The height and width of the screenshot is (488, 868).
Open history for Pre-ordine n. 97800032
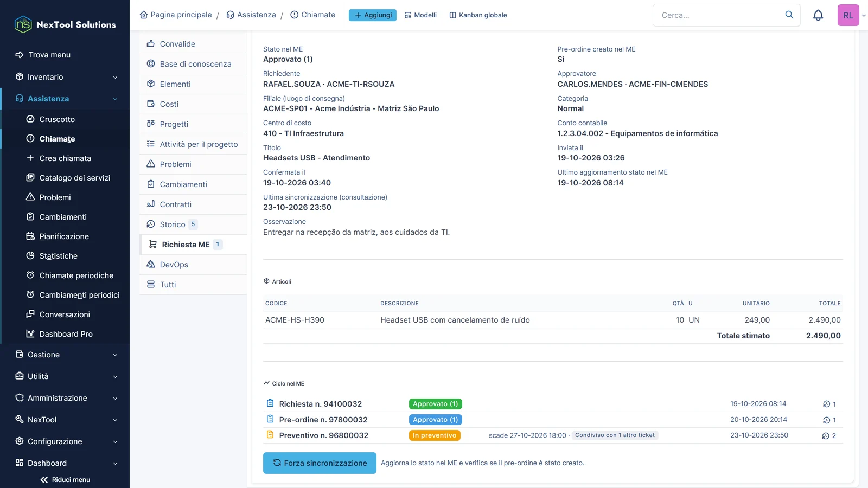pos(829,420)
